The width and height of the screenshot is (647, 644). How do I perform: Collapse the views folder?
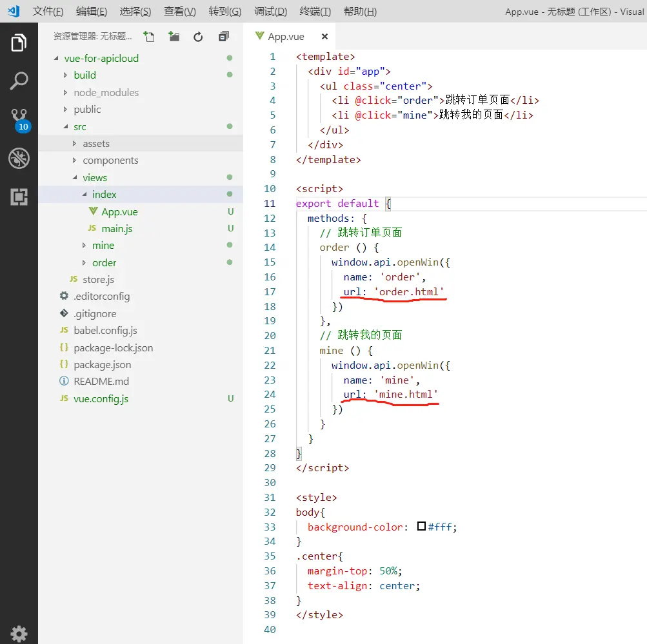click(75, 177)
